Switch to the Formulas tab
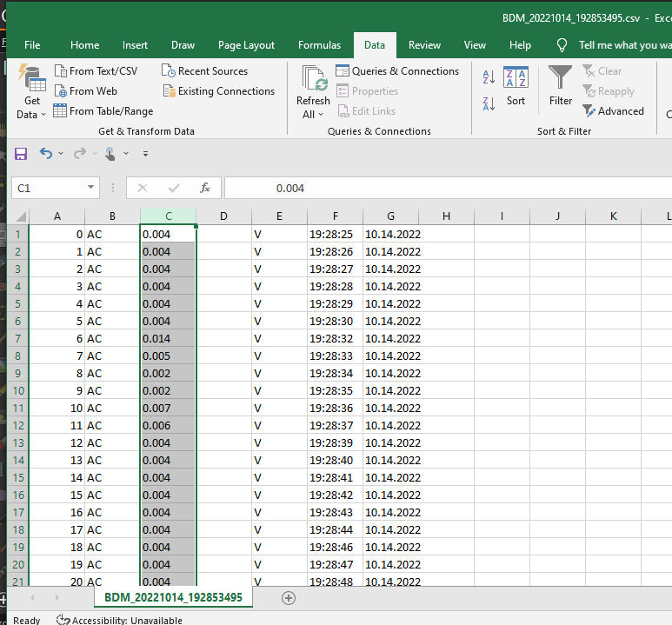 coord(319,45)
